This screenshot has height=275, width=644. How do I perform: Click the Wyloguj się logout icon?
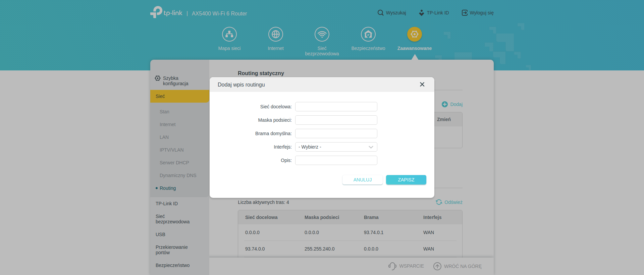coord(465,13)
